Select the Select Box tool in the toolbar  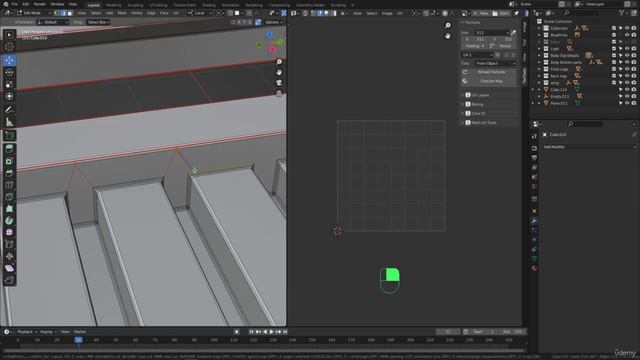[x=9, y=35]
